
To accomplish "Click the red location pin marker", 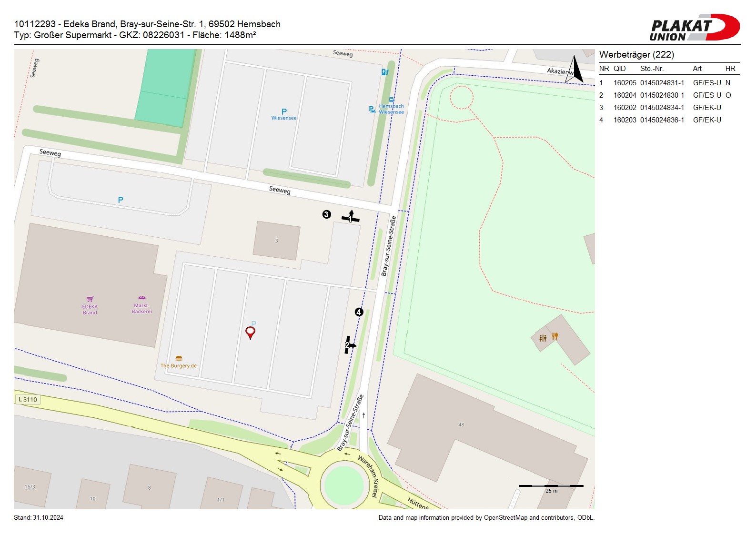I will [x=250, y=332].
